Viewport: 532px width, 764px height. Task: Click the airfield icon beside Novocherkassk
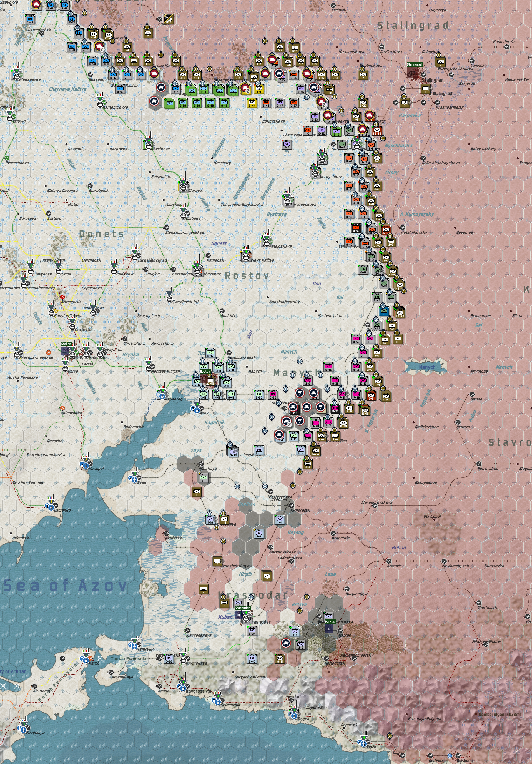229,353
